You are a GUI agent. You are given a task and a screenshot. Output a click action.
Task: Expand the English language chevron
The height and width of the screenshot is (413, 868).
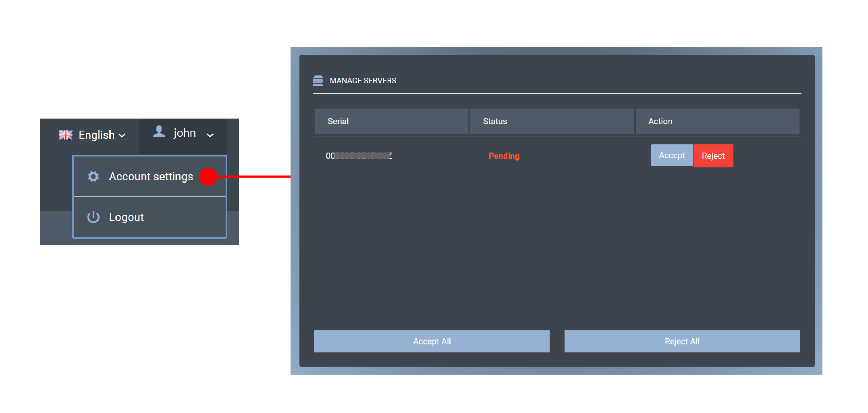coord(122,136)
